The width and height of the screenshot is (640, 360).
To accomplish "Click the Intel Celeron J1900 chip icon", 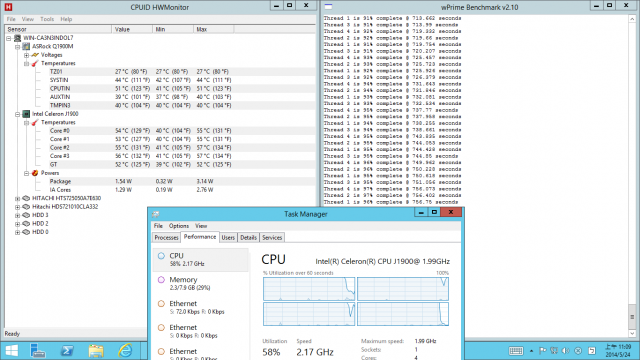I will pos(26,114).
